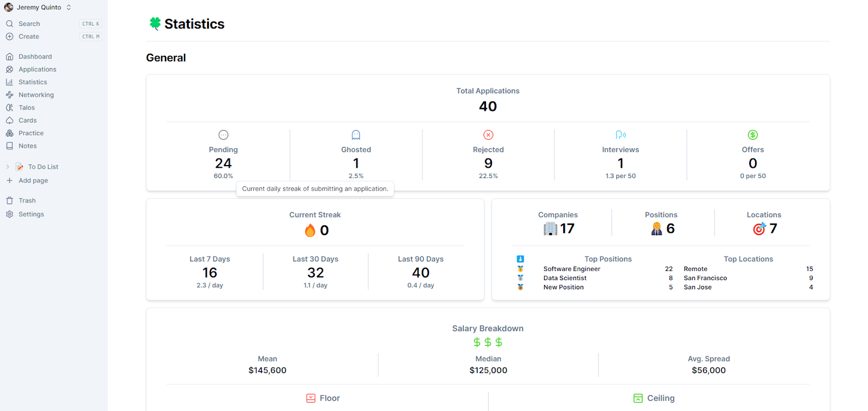Click the Median salary $125,000
The height and width of the screenshot is (411, 868).
pos(488,370)
